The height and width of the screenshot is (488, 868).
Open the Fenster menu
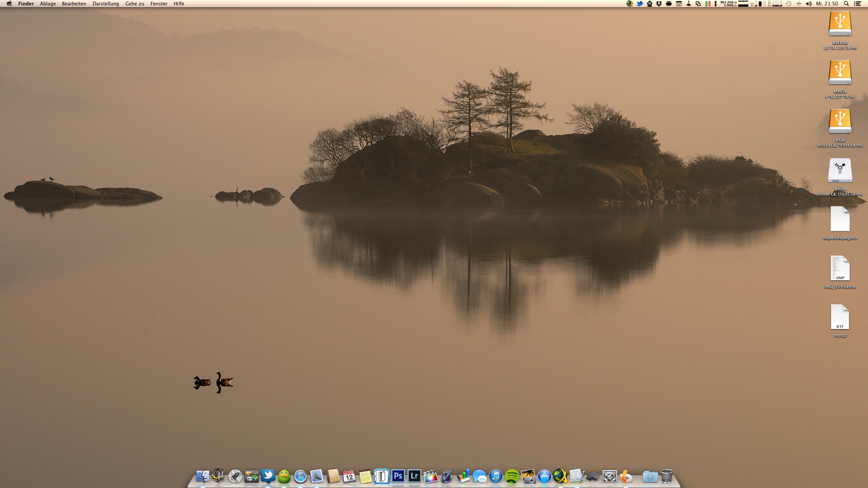(x=159, y=4)
